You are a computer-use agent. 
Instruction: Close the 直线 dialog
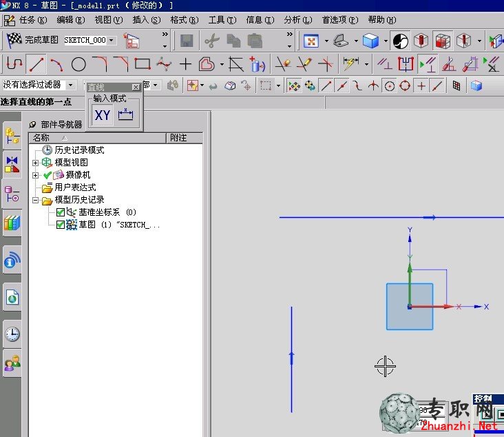point(136,88)
